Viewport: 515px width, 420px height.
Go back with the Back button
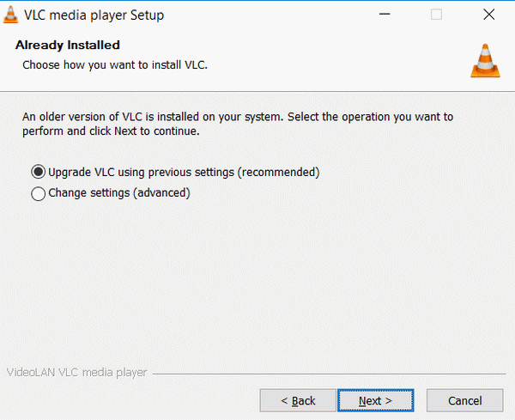(299, 400)
